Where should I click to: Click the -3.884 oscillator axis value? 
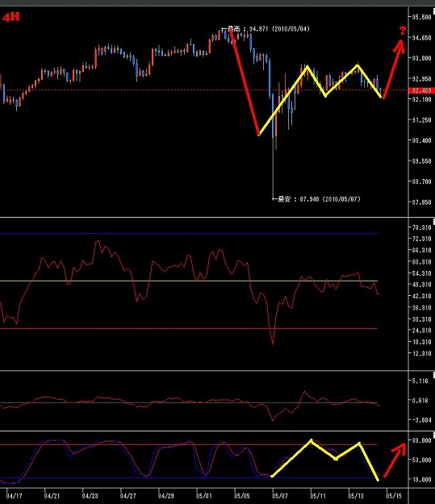pyautogui.click(x=421, y=420)
